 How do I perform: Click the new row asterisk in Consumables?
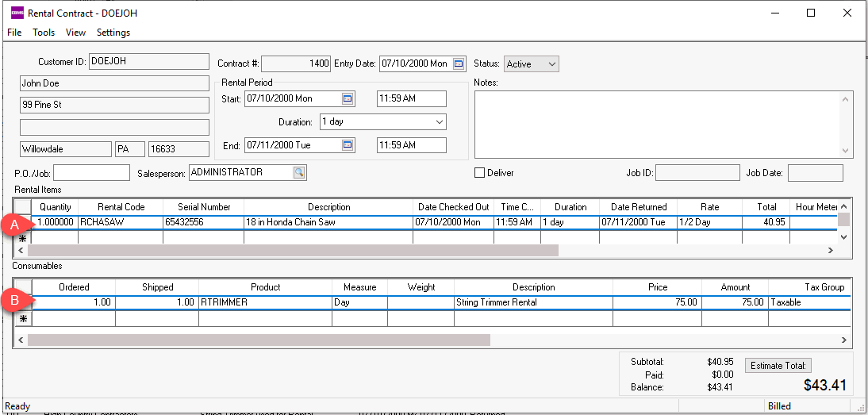22,318
